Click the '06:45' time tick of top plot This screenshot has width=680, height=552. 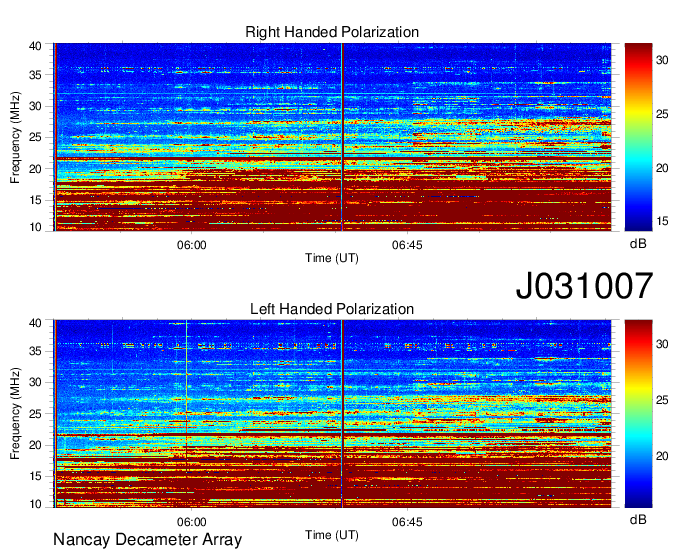[407, 245]
